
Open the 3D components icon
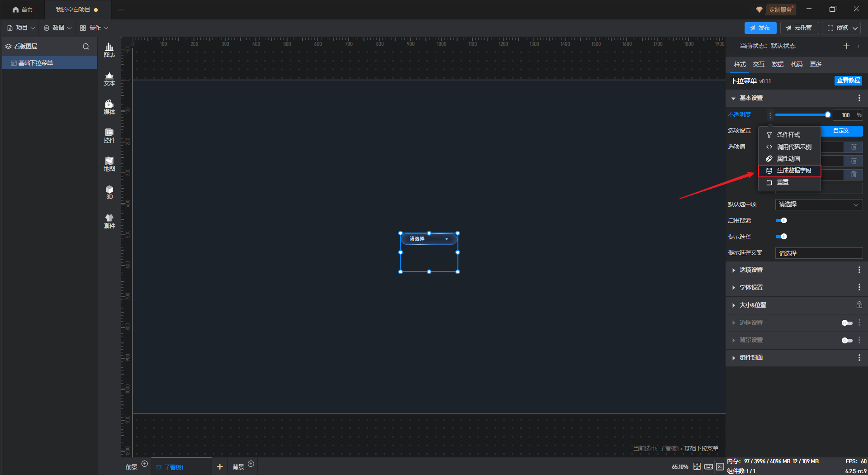tap(109, 192)
